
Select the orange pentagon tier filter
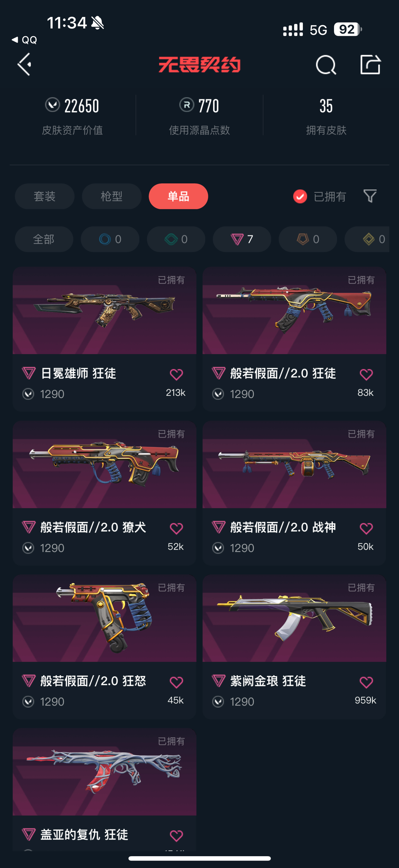tap(308, 239)
